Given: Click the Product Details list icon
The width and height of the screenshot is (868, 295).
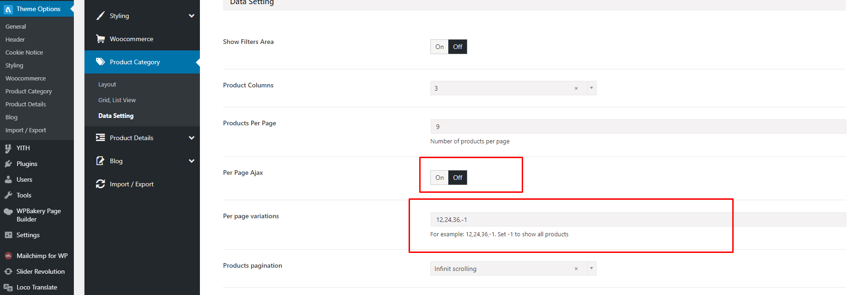Looking at the screenshot, I should 100,138.
